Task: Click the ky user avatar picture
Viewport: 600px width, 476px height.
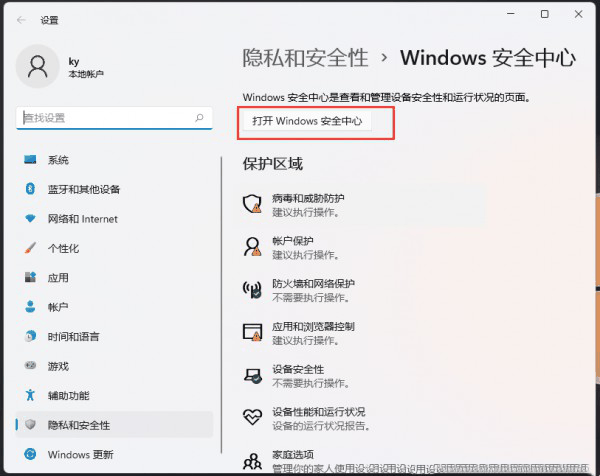Action: coord(38,66)
